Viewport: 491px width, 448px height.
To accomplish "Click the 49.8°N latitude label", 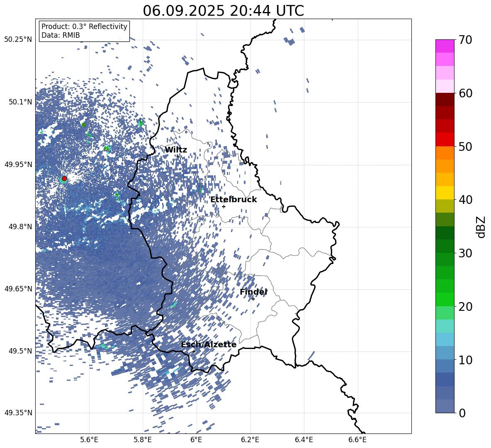I will tap(20, 226).
